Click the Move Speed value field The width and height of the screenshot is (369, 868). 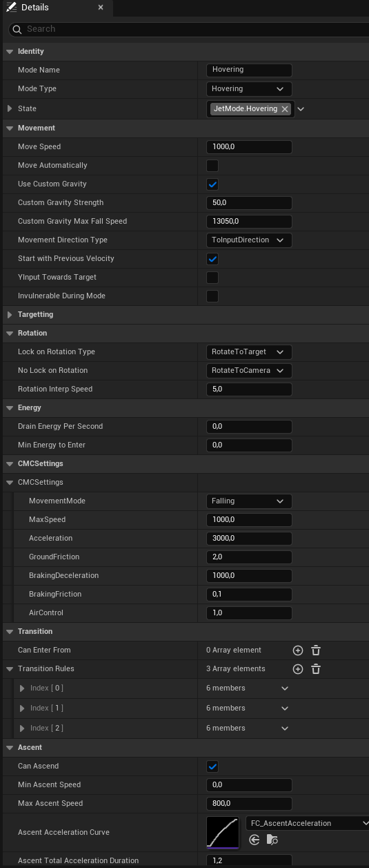[x=249, y=147]
